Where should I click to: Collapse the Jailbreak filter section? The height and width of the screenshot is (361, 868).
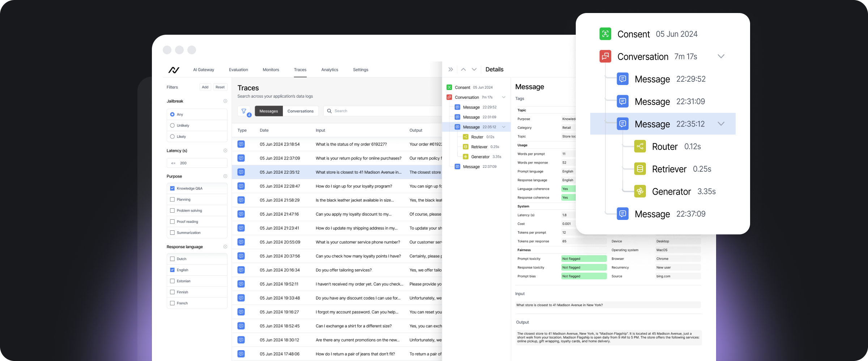click(x=225, y=101)
